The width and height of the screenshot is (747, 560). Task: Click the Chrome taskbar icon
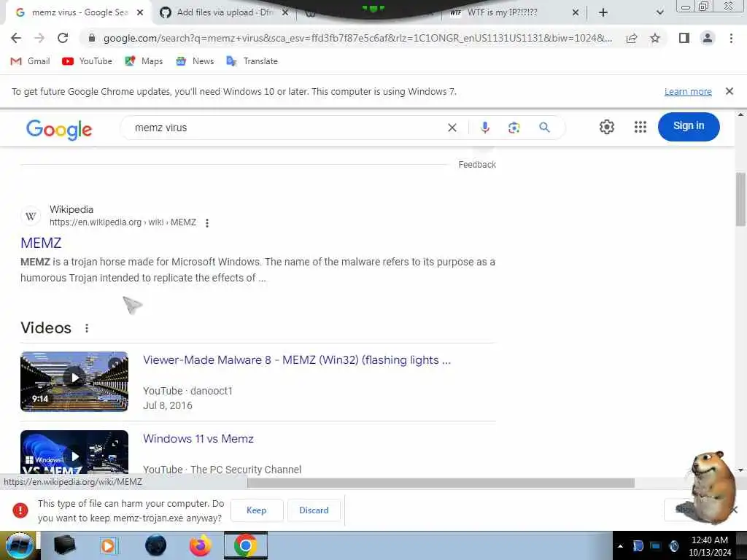pyautogui.click(x=245, y=545)
